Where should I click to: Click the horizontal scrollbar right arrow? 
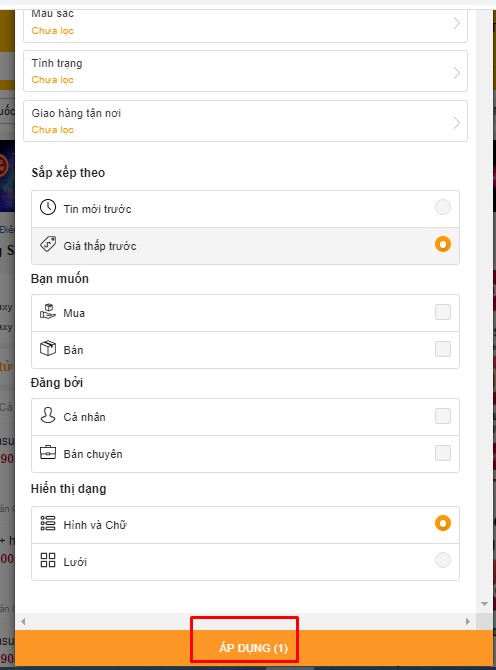point(468,621)
